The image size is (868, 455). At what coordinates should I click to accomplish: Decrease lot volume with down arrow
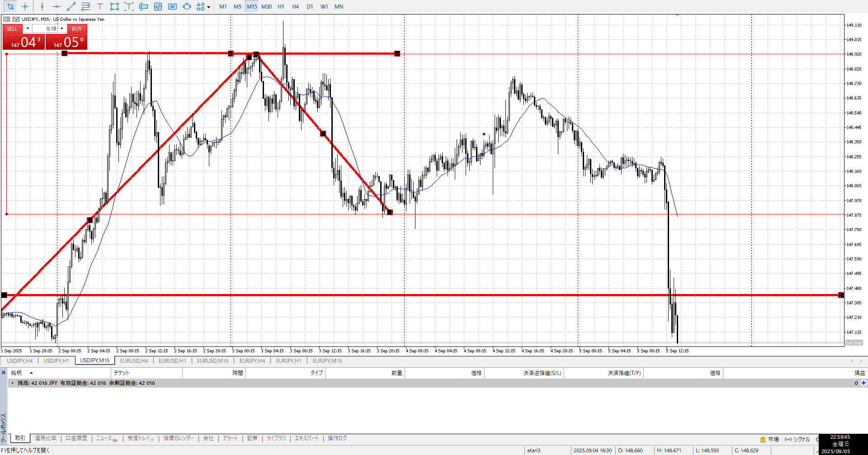click(28, 28)
